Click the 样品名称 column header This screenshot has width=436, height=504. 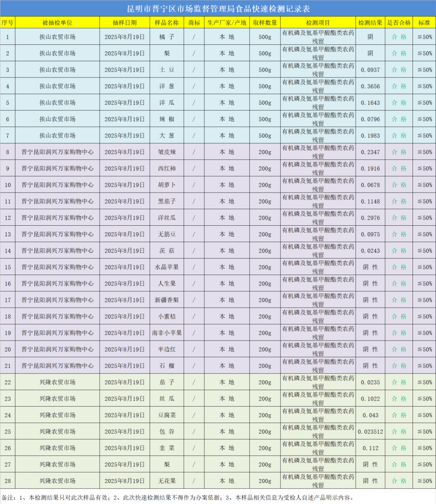click(167, 23)
